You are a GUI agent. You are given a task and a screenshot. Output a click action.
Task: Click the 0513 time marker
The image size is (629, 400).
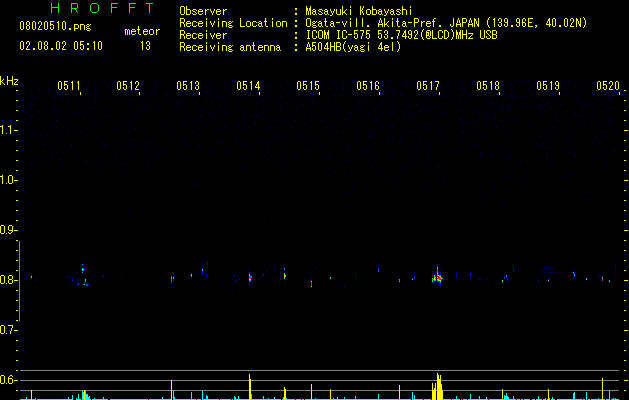coord(188,85)
